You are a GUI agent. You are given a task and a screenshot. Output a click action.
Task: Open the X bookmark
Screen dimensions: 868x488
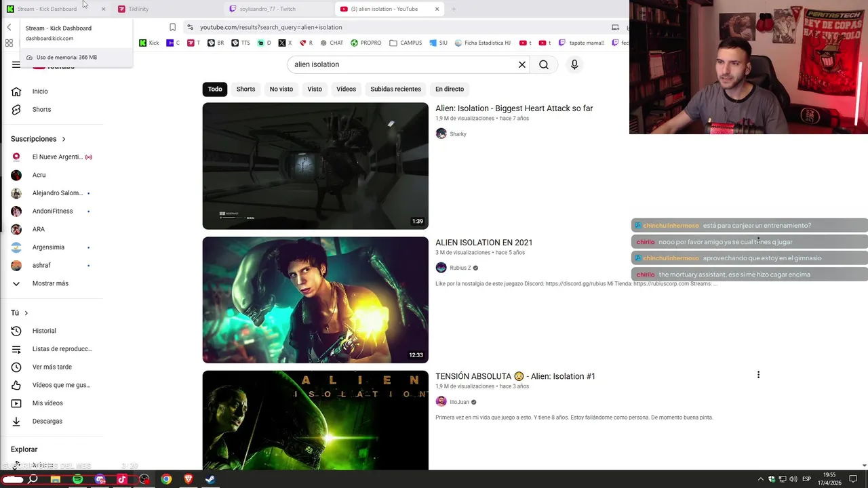click(x=285, y=43)
